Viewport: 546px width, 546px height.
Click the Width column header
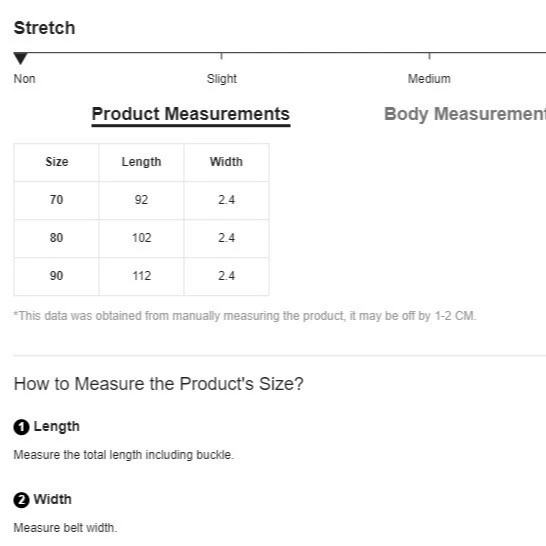coord(226,162)
